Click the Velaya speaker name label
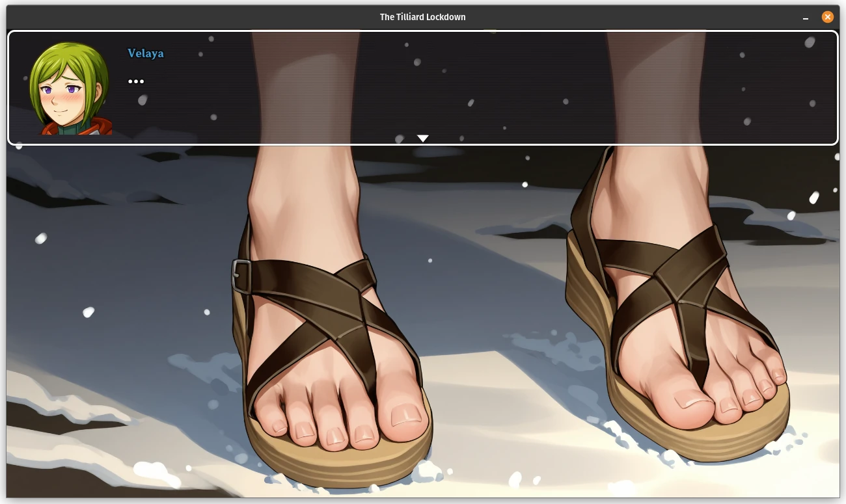Viewport: 846px width, 504px height. pyautogui.click(x=146, y=53)
